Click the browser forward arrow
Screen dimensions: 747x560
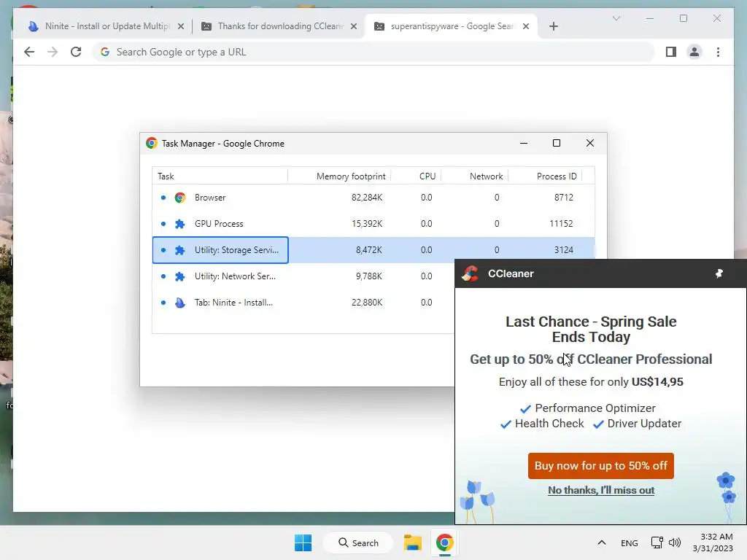pos(53,52)
